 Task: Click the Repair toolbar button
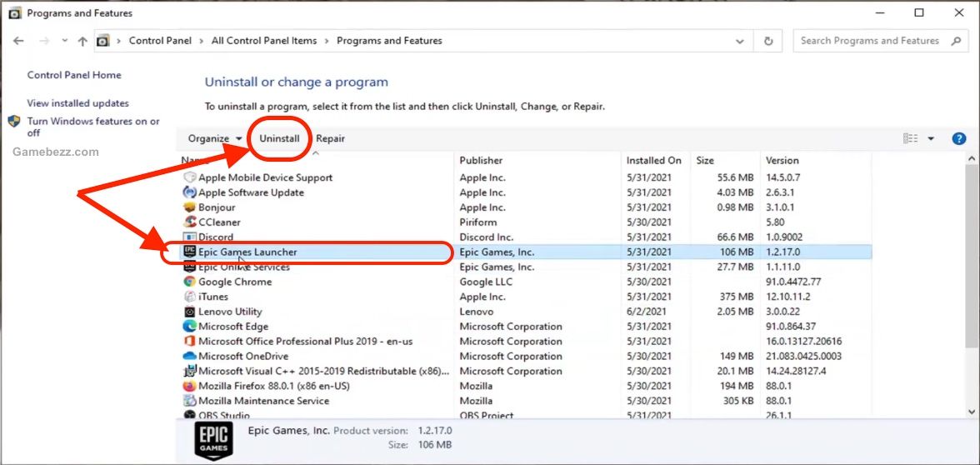coord(330,138)
